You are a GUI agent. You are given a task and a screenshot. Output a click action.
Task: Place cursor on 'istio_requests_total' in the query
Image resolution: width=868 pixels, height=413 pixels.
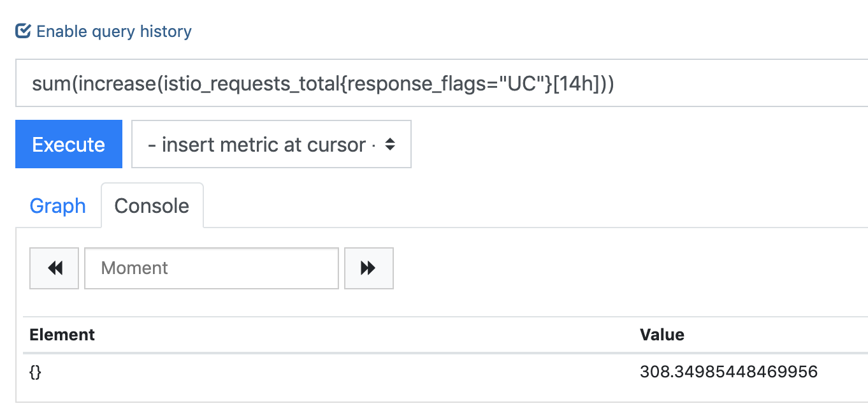[x=249, y=83]
